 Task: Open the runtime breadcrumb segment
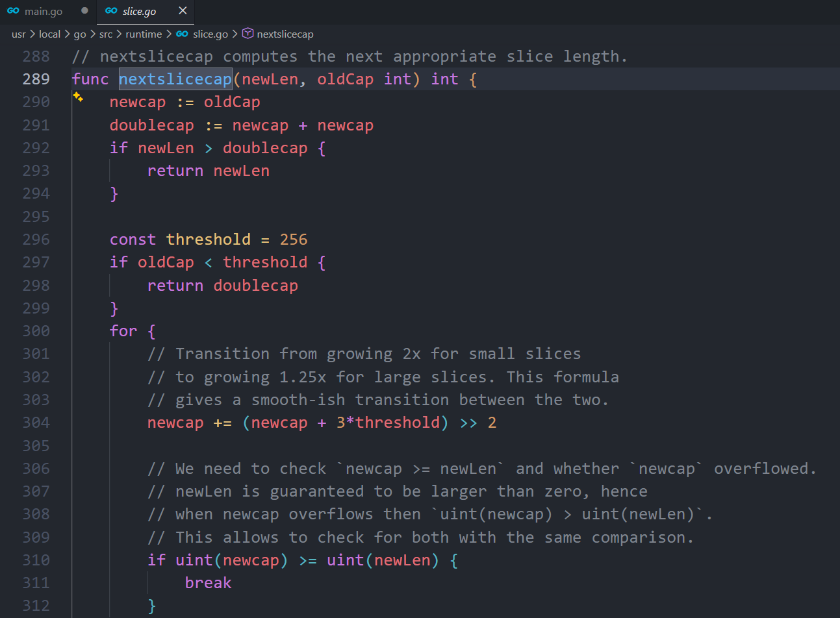(144, 34)
